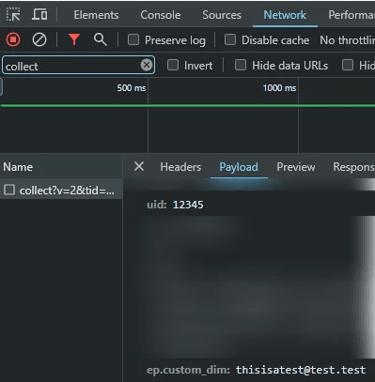Image resolution: width=375 pixels, height=382 pixels.
Task: Clear the network log
Action: [x=39, y=40]
